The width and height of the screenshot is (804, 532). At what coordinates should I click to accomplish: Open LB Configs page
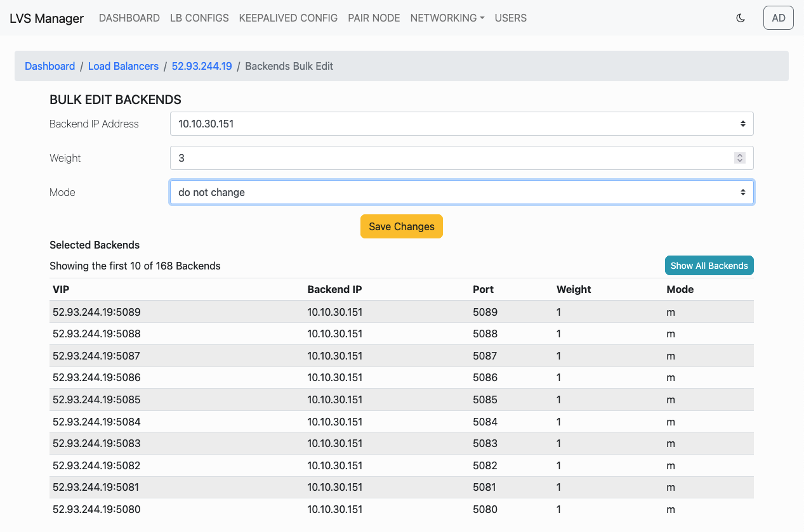tap(199, 18)
